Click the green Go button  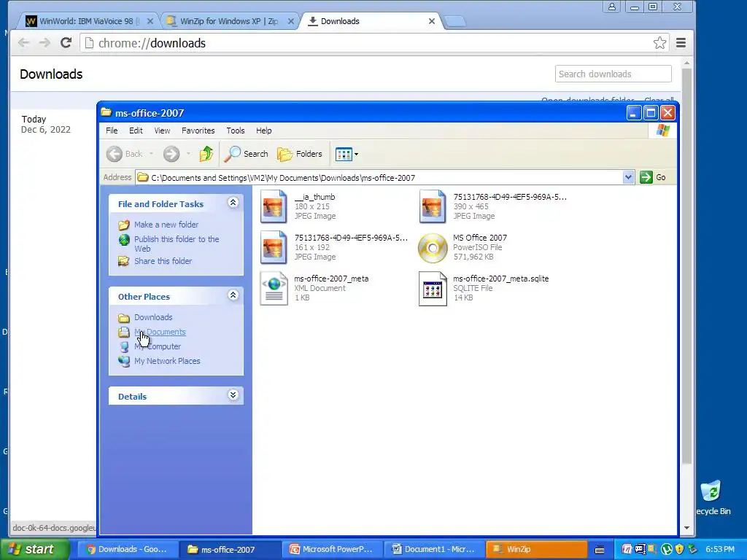click(654, 177)
